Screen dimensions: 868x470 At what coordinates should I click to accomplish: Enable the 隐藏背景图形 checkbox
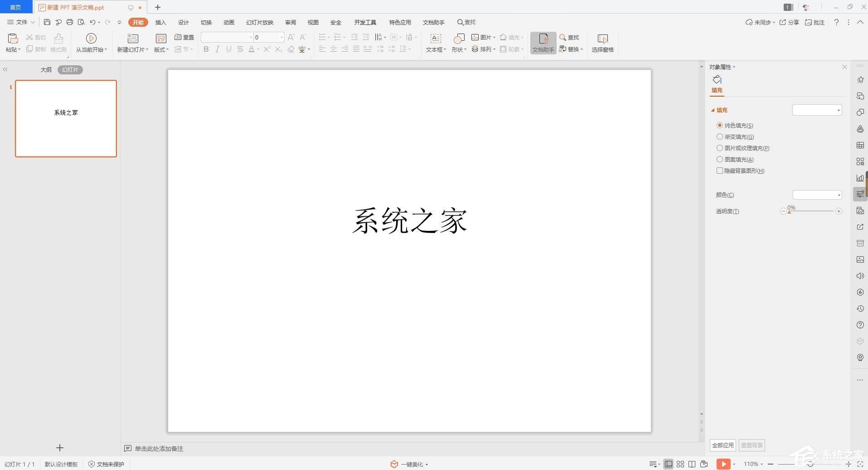(x=720, y=171)
